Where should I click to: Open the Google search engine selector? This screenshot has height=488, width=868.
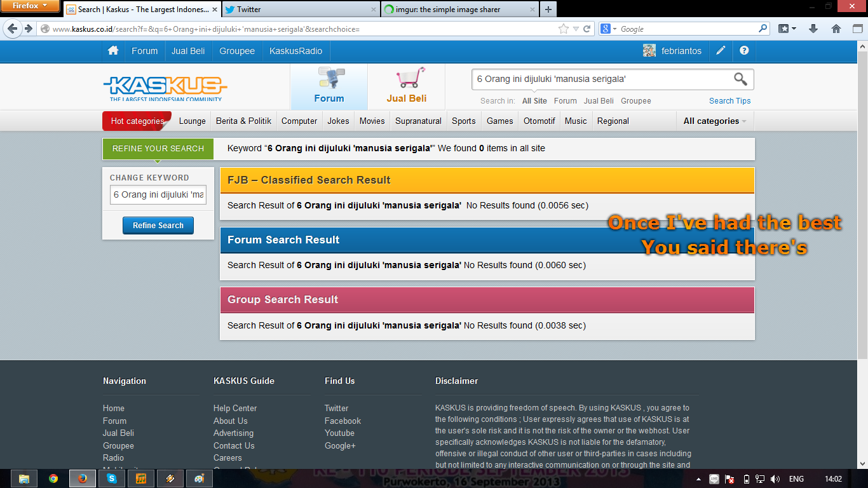click(x=608, y=29)
